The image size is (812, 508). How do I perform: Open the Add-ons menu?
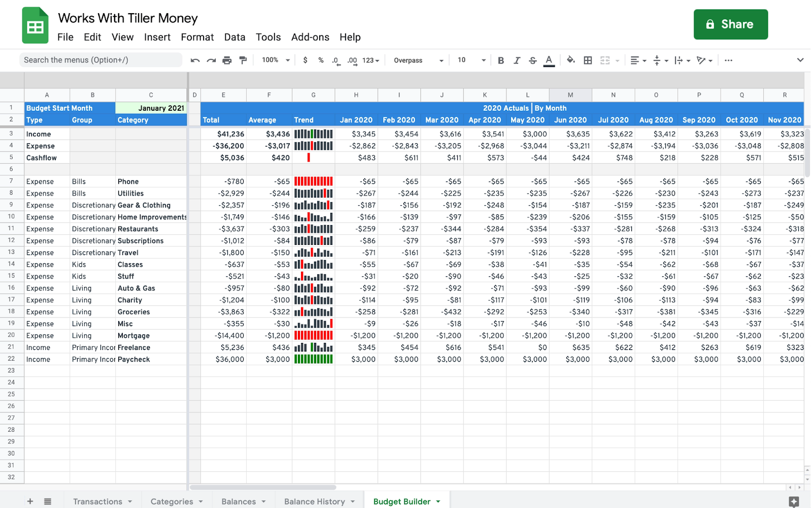pyautogui.click(x=310, y=37)
